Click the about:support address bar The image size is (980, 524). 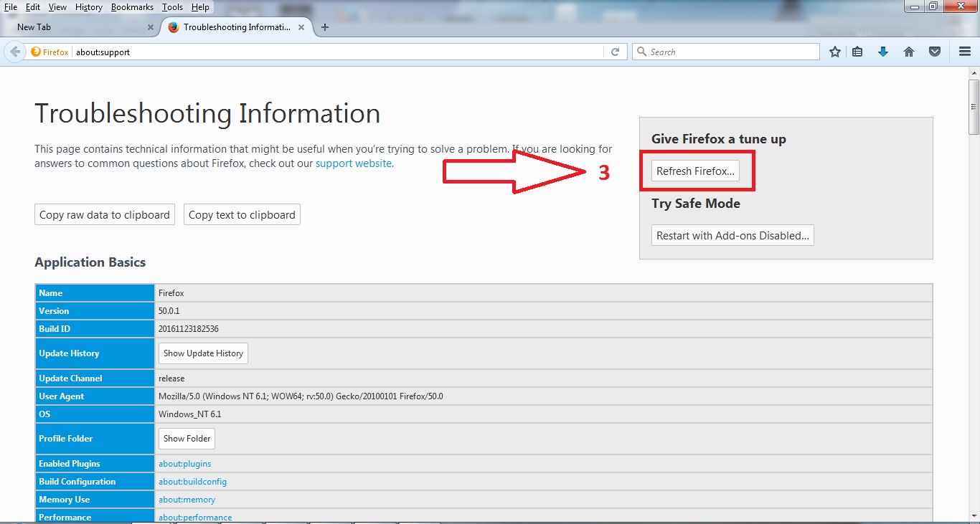pos(337,52)
